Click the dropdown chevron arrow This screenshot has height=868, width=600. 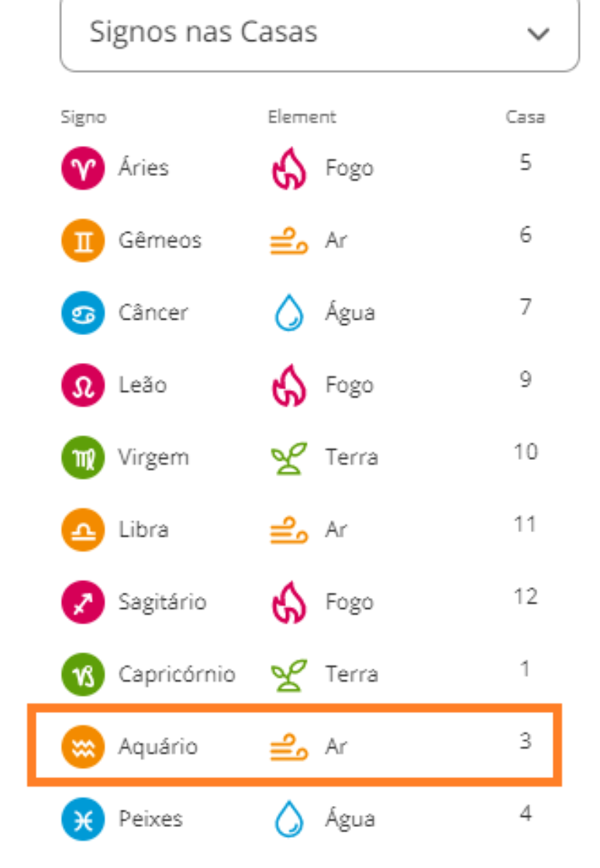click(x=538, y=34)
